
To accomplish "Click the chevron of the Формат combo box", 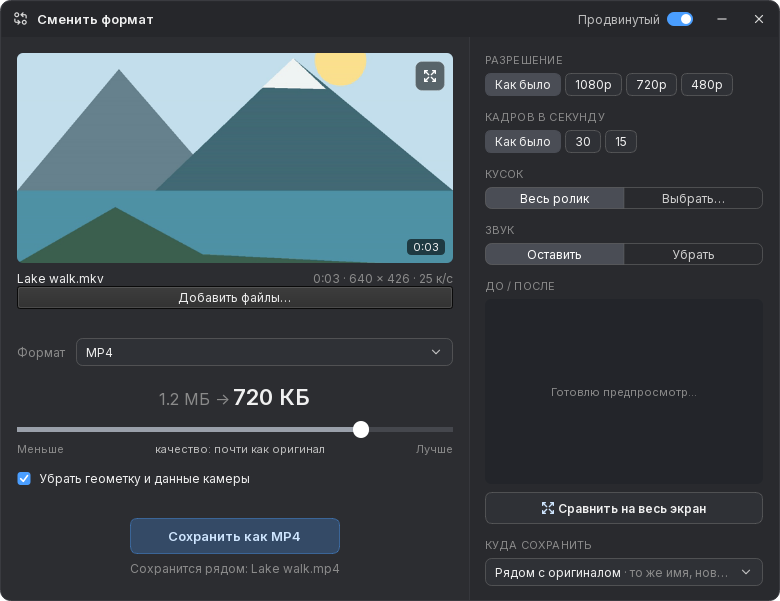I will click(436, 352).
